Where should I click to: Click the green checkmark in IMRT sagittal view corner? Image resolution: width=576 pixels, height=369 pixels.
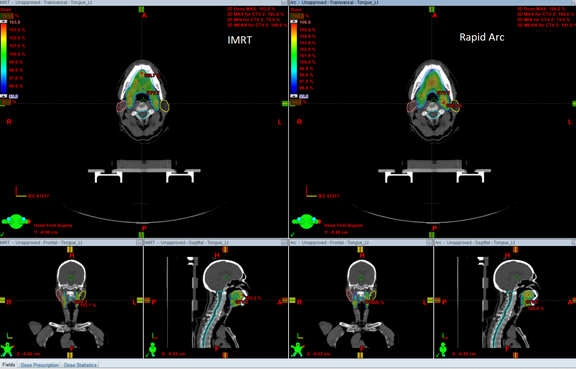click(147, 355)
